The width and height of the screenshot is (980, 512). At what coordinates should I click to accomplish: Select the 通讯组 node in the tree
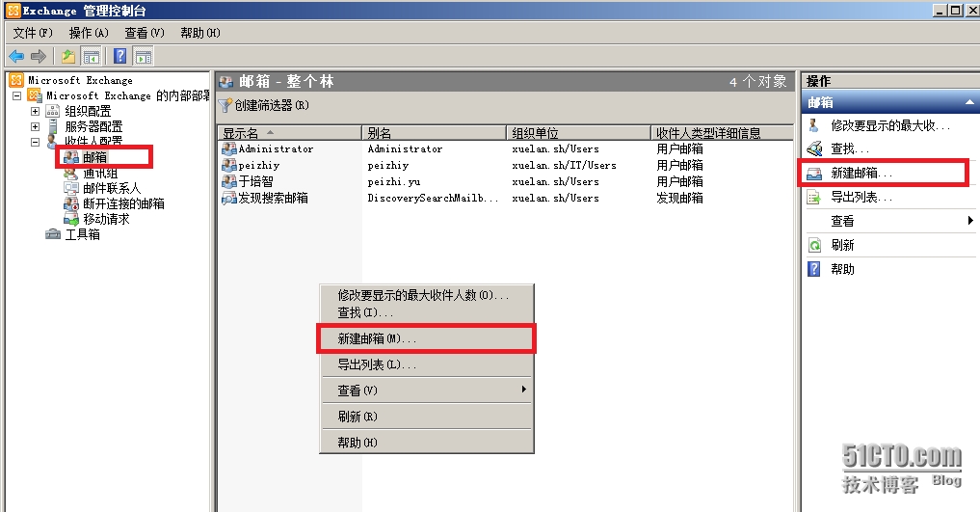pos(100,174)
